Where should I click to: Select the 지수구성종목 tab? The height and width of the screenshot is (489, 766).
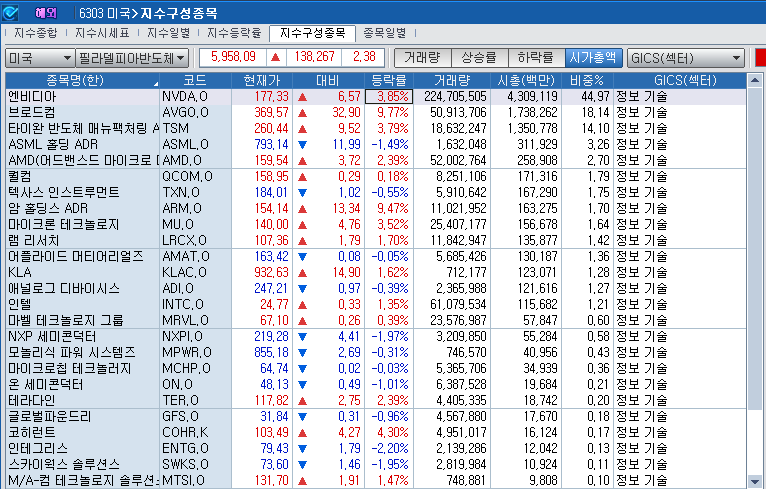point(313,33)
